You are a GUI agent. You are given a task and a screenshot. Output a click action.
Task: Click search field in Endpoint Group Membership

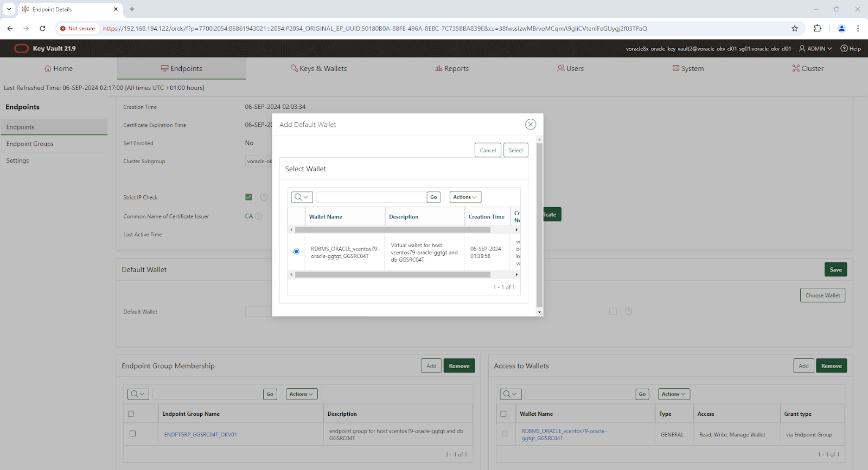click(x=208, y=394)
